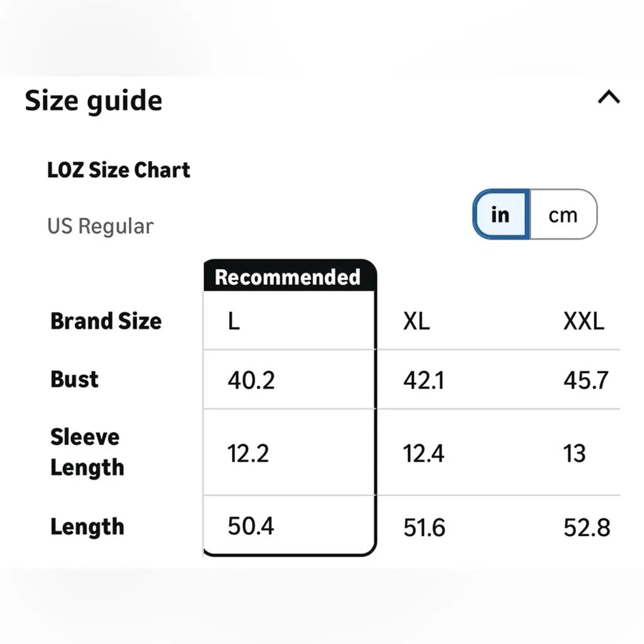Select brand size L
Screen dimensions: 644x644
coord(234,322)
